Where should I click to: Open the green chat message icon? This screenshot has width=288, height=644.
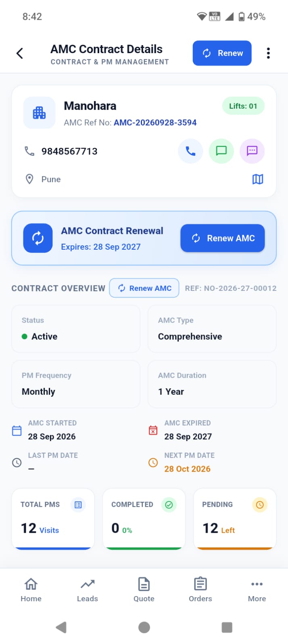(x=221, y=151)
